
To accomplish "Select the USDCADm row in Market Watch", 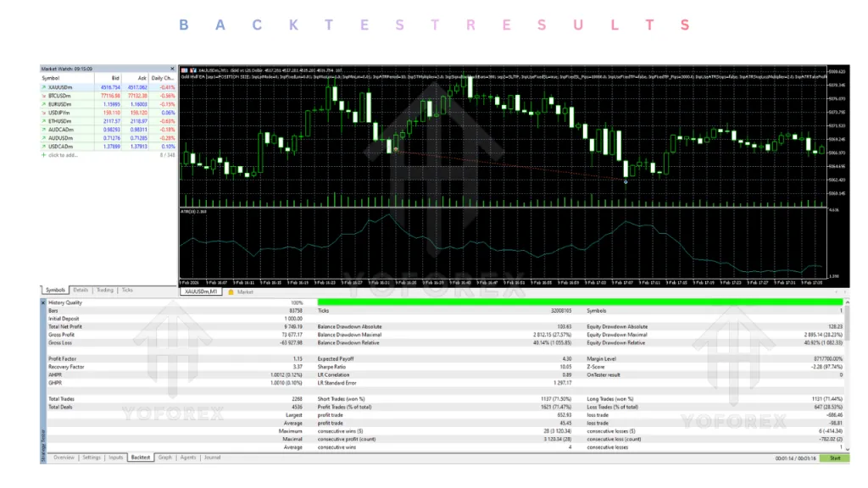I will [108, 147].
